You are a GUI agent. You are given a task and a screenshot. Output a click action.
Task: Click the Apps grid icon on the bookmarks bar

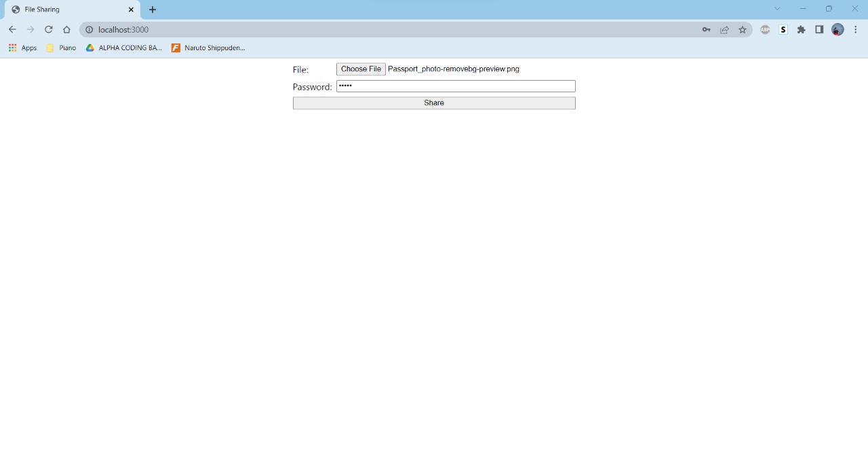[12, 47]
